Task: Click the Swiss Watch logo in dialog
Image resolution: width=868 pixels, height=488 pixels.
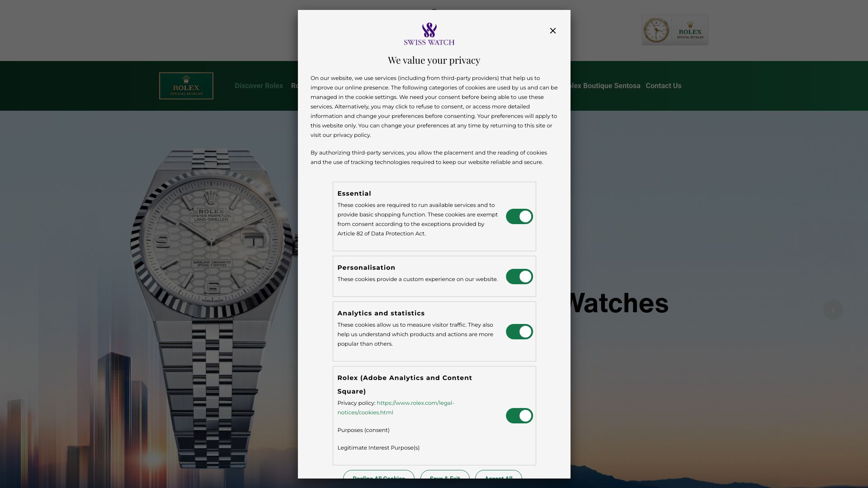Action: tap(429, 34)
